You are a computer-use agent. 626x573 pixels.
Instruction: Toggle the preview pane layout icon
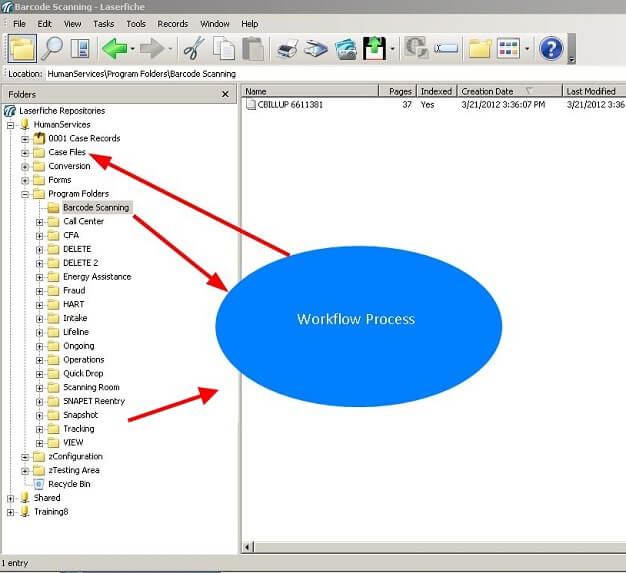coord(80,49)
